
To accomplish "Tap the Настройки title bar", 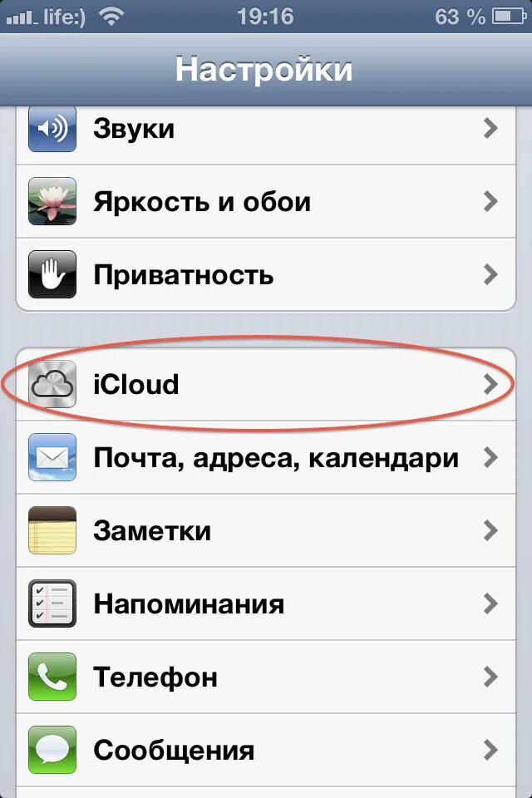I will [266, 70].
